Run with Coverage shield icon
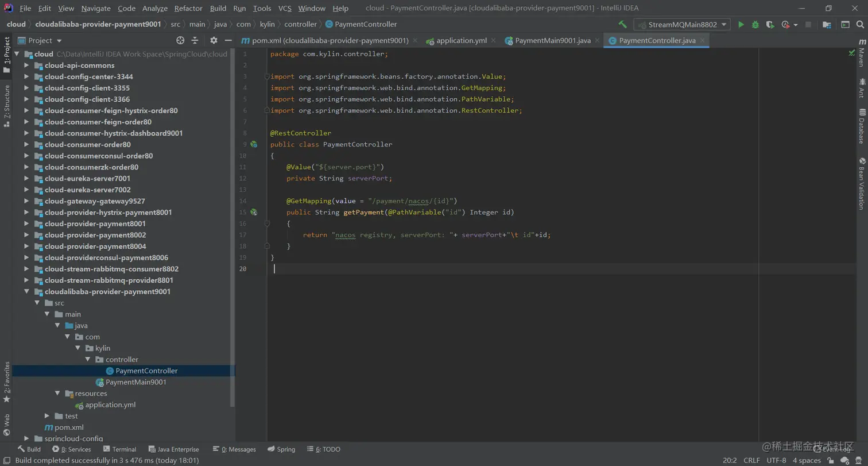 (770, 25)
